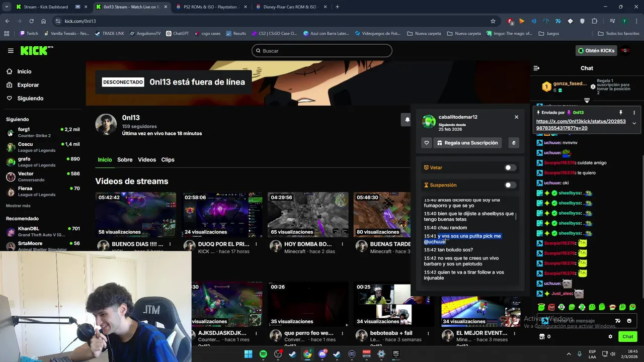The height and width of the screenshot is (362, 644).
Task: Send message with green Chat button
Action: [628, 337]
